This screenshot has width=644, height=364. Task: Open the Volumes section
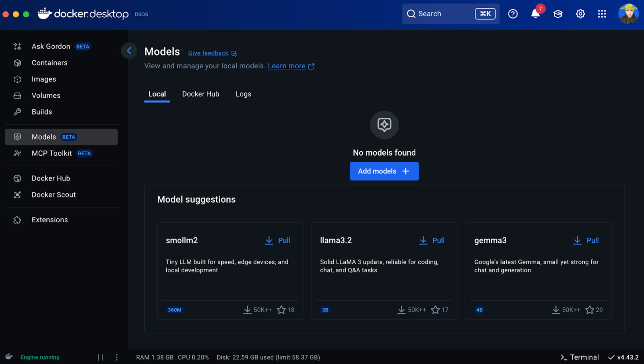(61, 96)
